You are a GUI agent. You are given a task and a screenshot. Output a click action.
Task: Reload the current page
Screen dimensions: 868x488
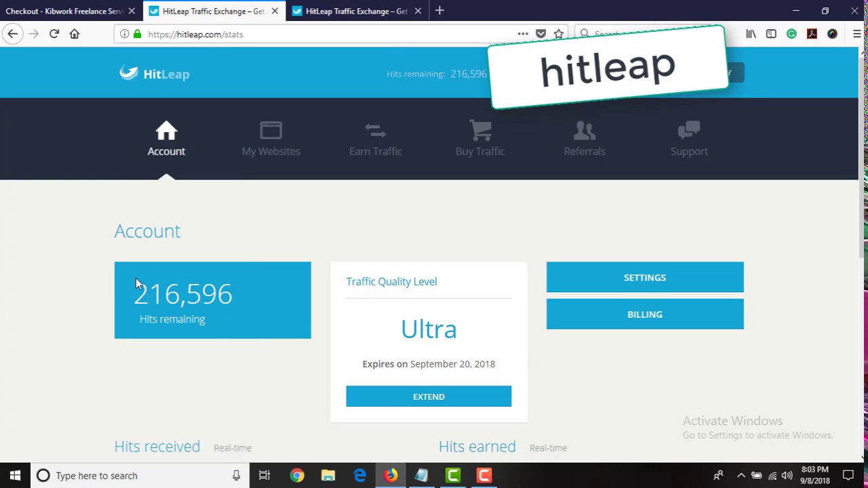click(54, 34)
